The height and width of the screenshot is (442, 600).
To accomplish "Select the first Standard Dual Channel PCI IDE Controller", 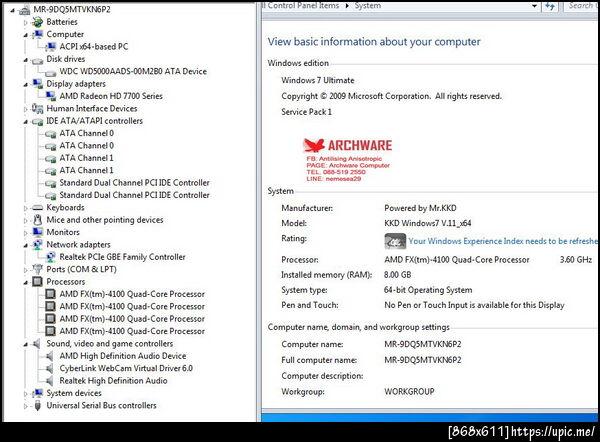I will point(134,183).
